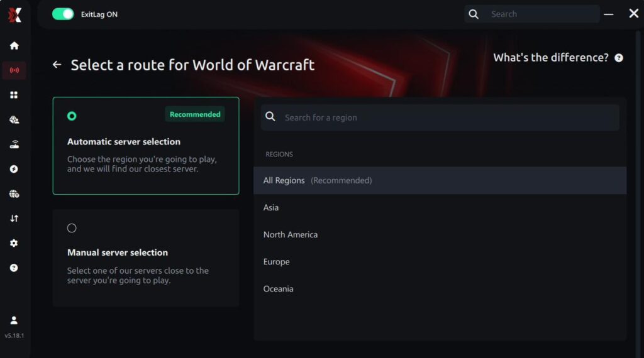Viewport: 644px width, 358px height.
Task: Go back using the left arrow
Action: [57, 65]
